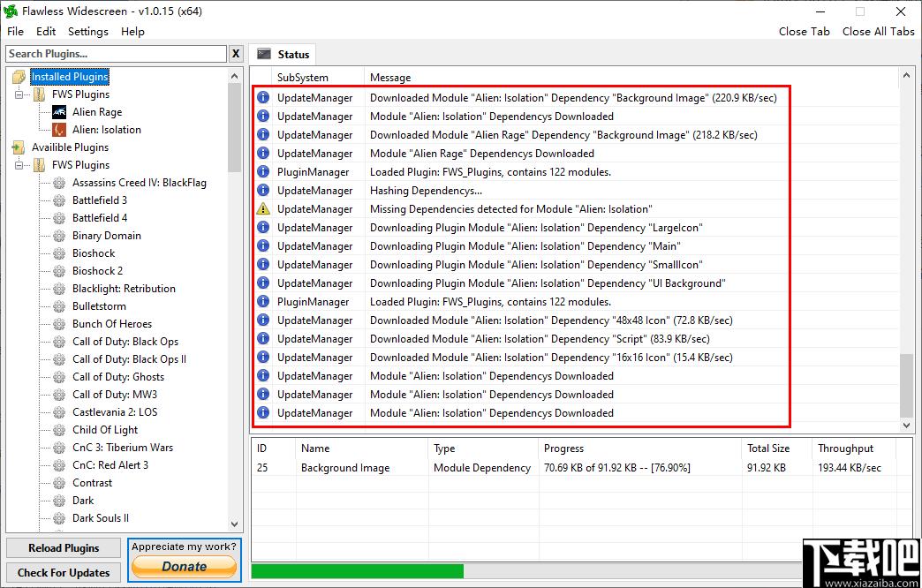Open the File menu
Viewport: 922px width, 588px height.
[15, 32]
